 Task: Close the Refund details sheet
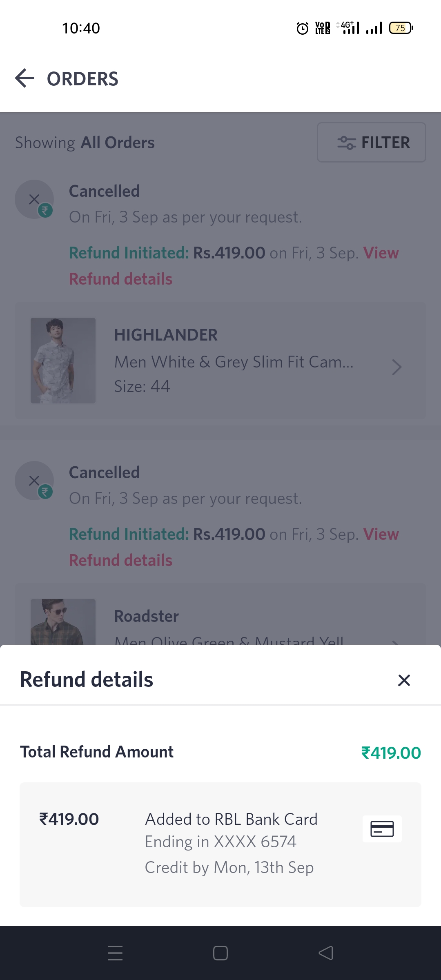[404, 680]
